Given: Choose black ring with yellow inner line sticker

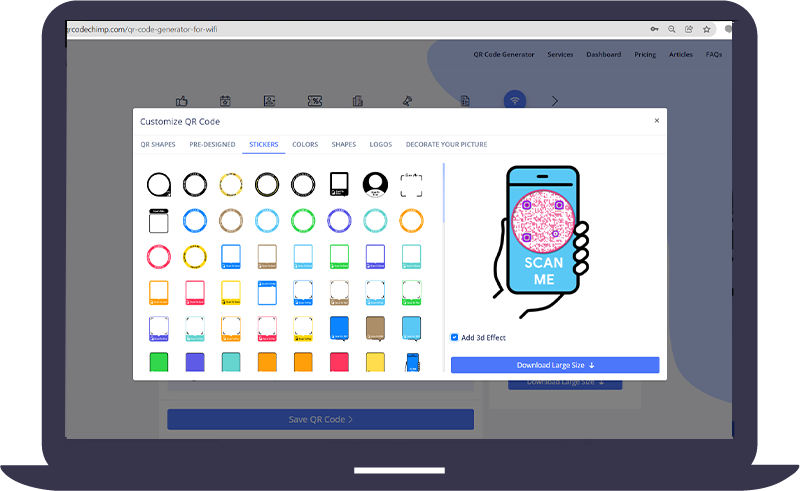Looking at the screenshot, I should 267,184.
